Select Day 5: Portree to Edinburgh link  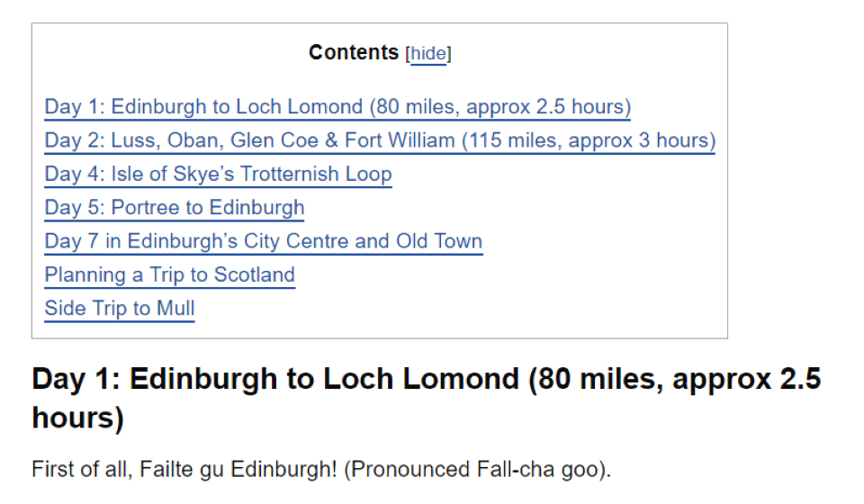coord(175,208)
